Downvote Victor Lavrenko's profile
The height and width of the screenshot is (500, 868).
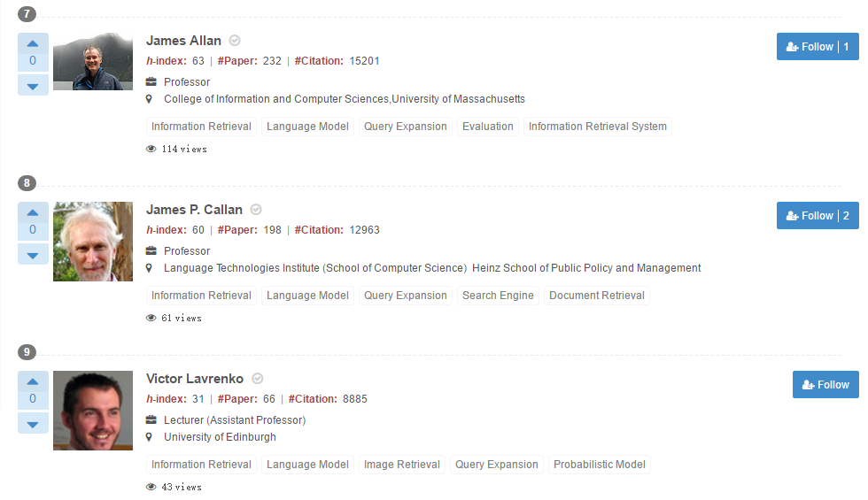[33, 424]
